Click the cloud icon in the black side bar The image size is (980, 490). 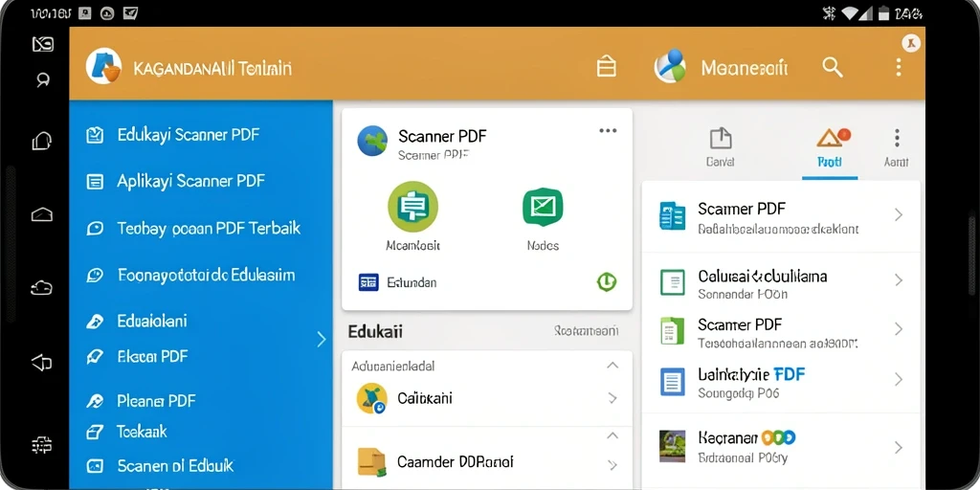(42, 287)
